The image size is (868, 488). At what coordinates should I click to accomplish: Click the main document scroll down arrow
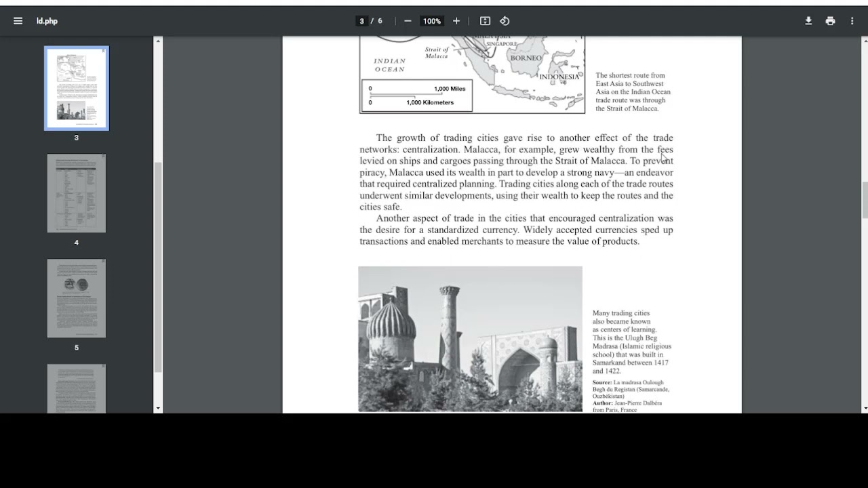tap(864, 409)
